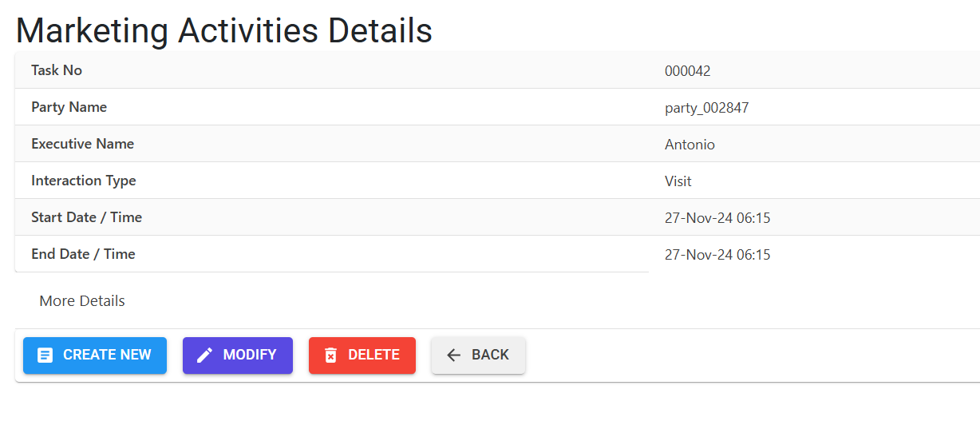Click the End Date / Time row's date value
980x437 pixels.
point(717,255)
